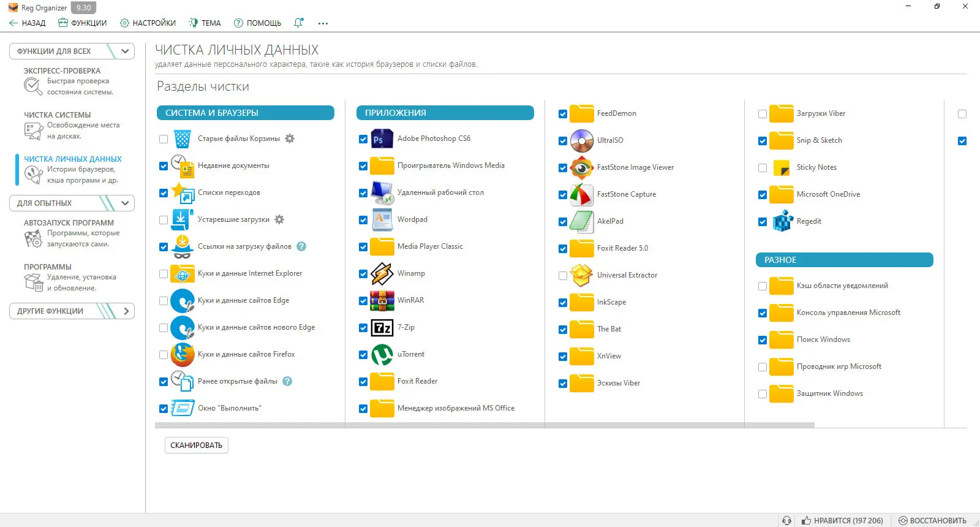The width and height of the screenshot is (980, 527).
Task: Show help for previously opened files
Action: point(287,381)
